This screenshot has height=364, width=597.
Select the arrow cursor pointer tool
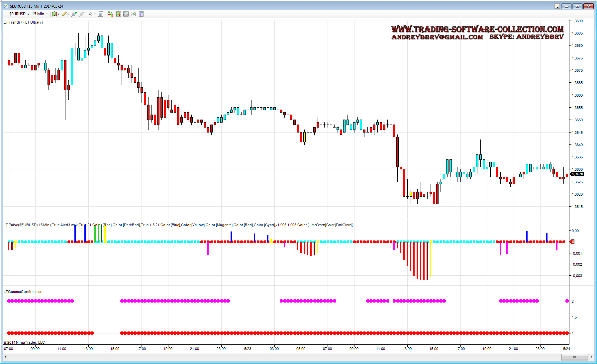click(91, 14)
